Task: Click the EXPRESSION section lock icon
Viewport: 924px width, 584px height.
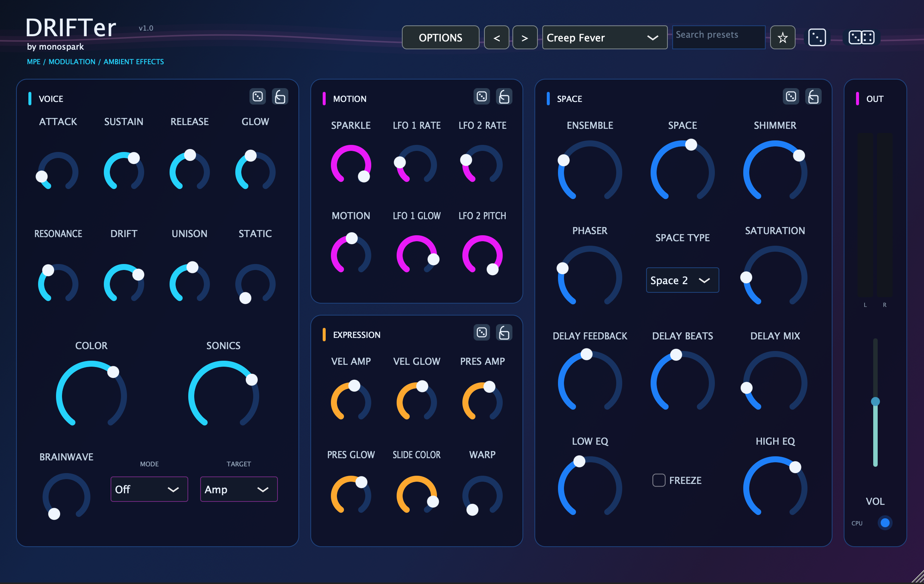Action: (x=504, y=332)
